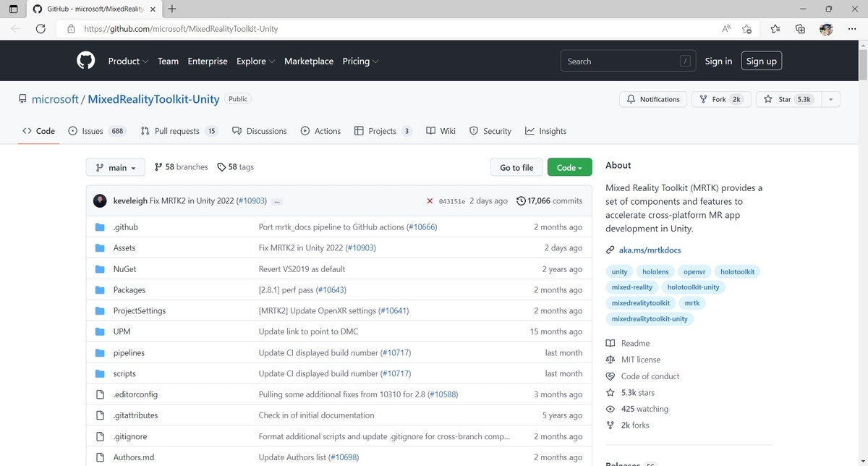Add new browser tab with plus icon

click(171, 9)
